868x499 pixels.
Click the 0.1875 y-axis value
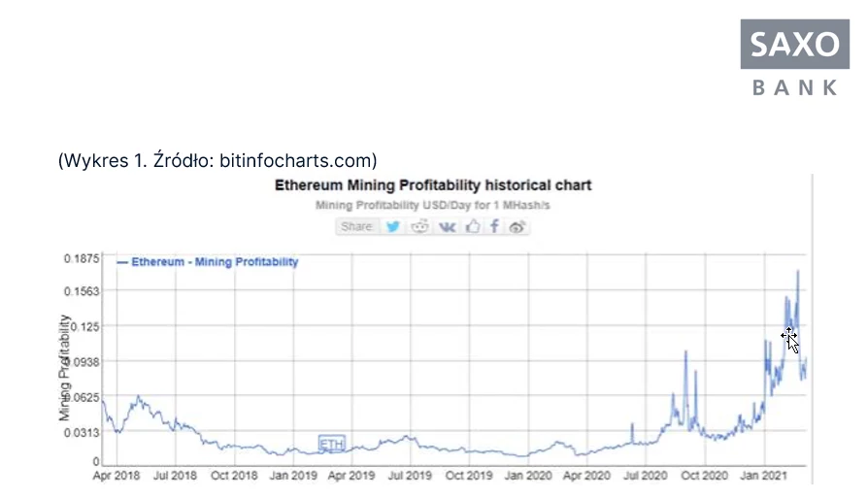pos(82,258)
